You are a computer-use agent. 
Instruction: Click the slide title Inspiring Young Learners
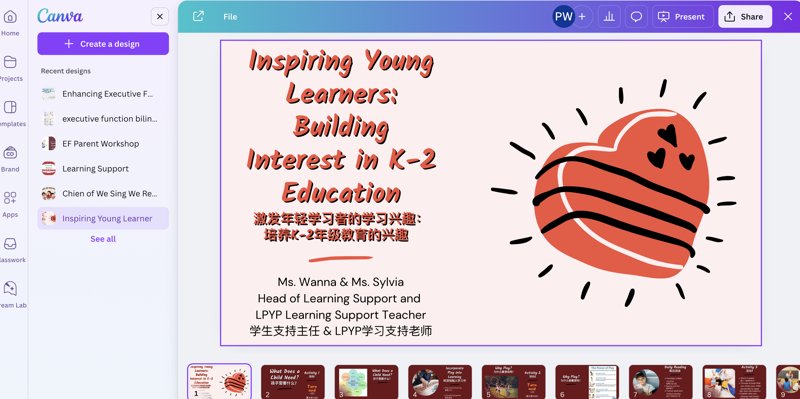tap(341, 126)
